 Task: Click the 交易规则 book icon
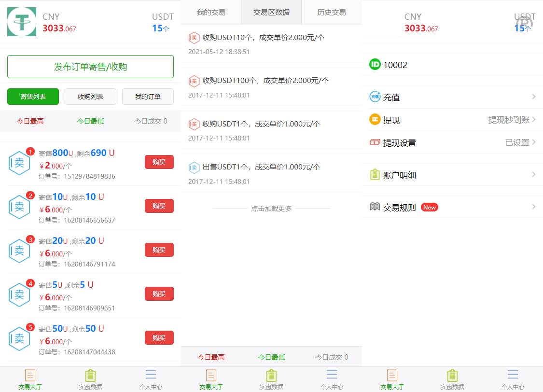tap(375, 207)
